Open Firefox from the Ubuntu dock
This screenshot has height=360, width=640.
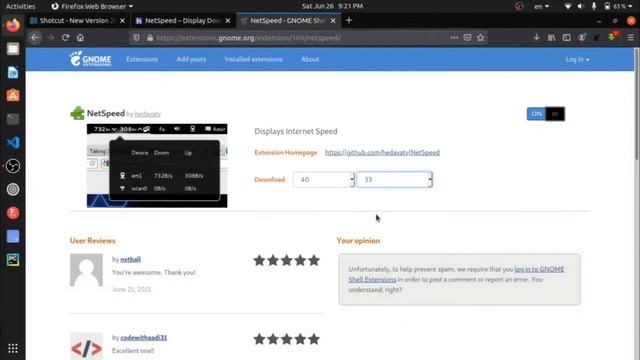[13, 25]
